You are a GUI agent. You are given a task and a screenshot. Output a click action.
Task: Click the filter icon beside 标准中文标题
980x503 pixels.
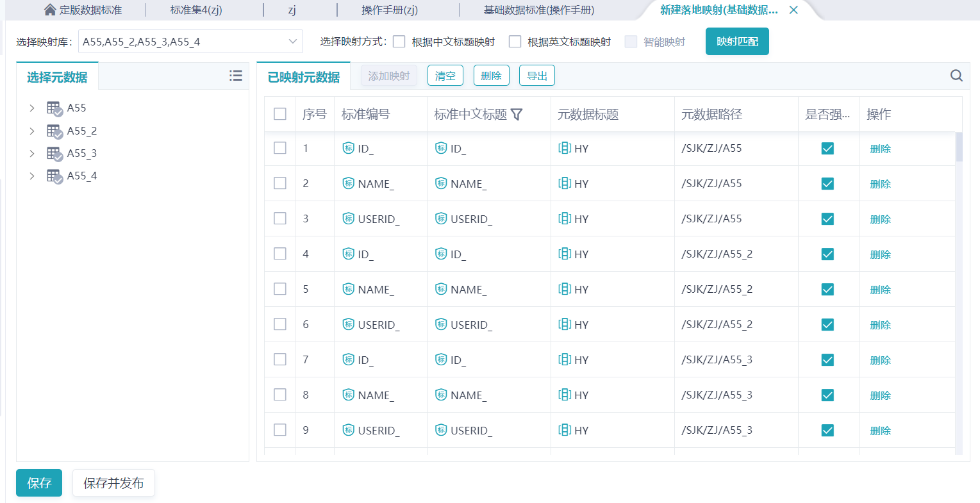tap(517, 114)
